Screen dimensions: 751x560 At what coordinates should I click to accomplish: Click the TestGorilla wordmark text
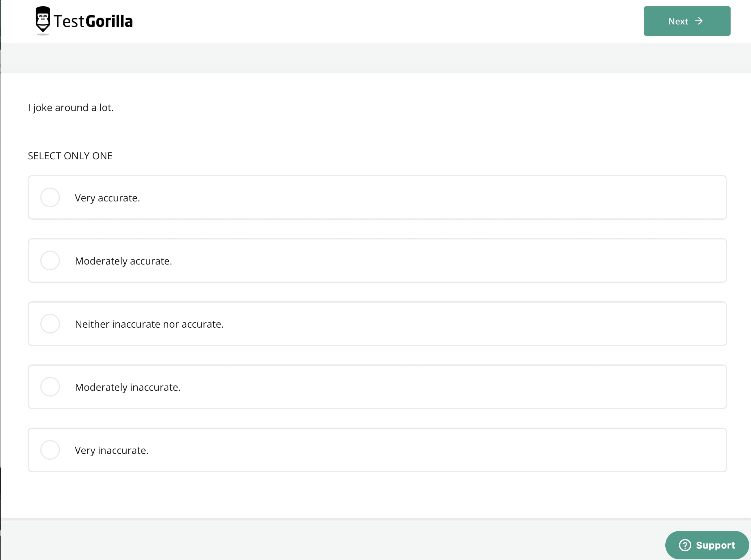coord(93,21)
